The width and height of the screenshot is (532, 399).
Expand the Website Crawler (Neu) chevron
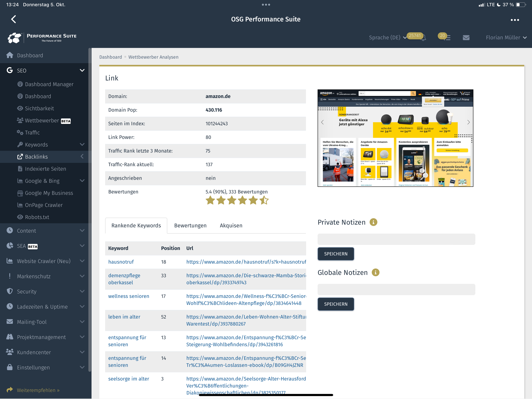(x=82, y=261)
